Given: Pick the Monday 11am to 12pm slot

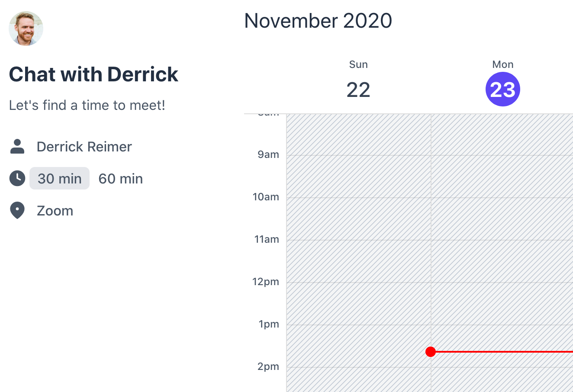Looking at the screenshot, I should [x=502, y=261].
